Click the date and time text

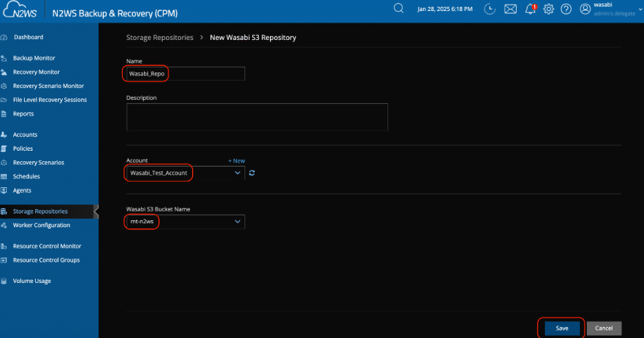pyautogui.click(x=445, y=9)
